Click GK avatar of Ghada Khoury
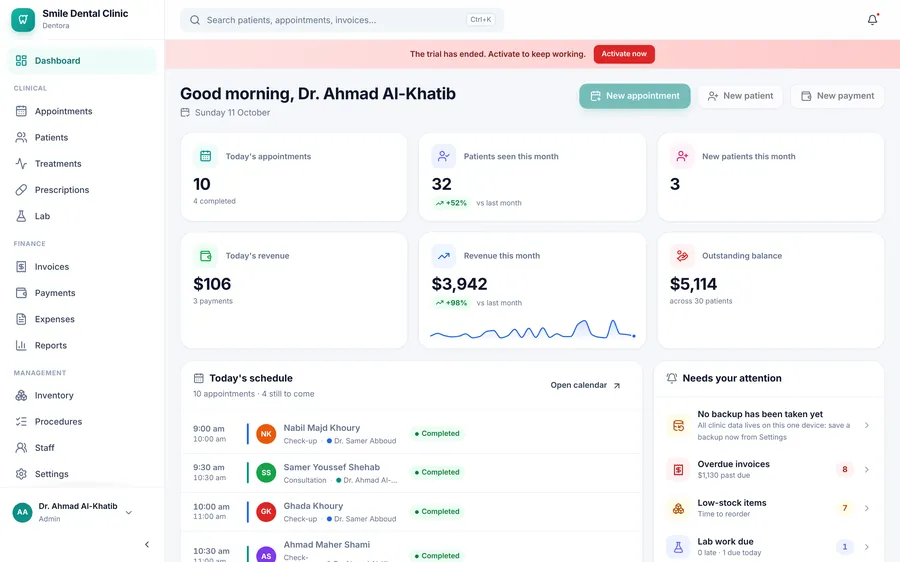Screen dimensions: 900x562 (x=266, y=511)
